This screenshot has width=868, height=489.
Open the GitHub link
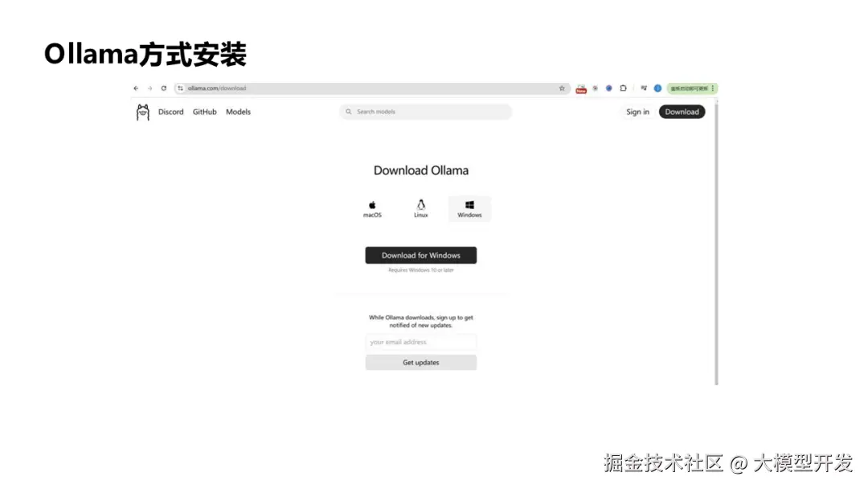tap(204, 112)
